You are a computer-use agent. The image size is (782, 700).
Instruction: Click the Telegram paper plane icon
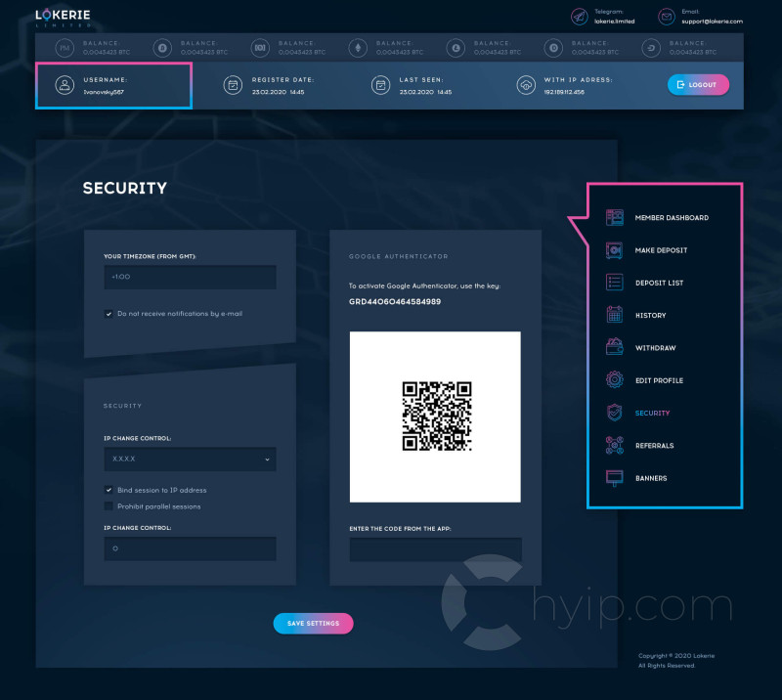click(579, 17)
